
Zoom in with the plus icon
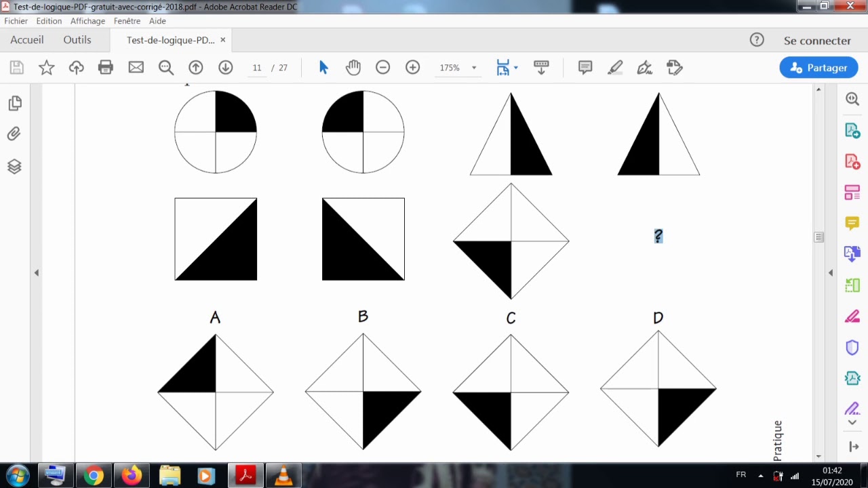(x=413, y=68)
